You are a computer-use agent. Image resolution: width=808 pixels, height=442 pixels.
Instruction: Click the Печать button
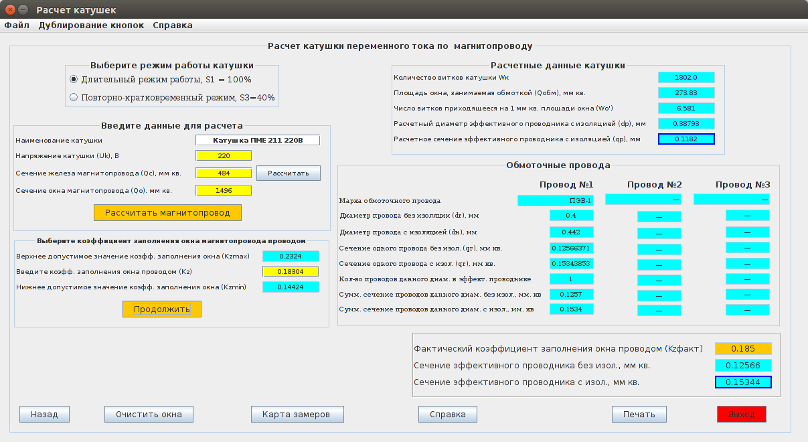(639, 414)
